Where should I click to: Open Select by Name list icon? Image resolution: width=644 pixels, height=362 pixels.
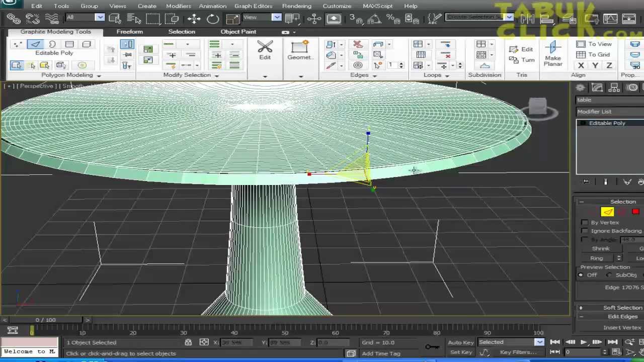pos(134,19)
